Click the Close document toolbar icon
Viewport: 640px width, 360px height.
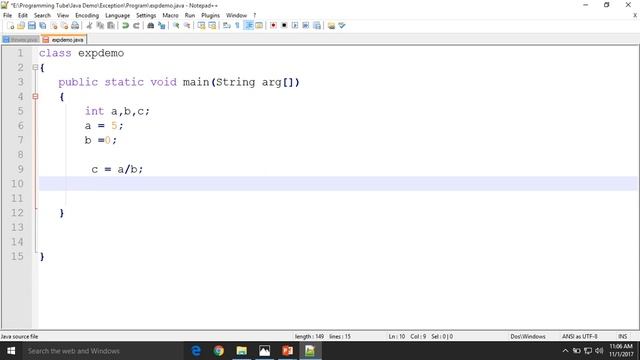(53, 26)
